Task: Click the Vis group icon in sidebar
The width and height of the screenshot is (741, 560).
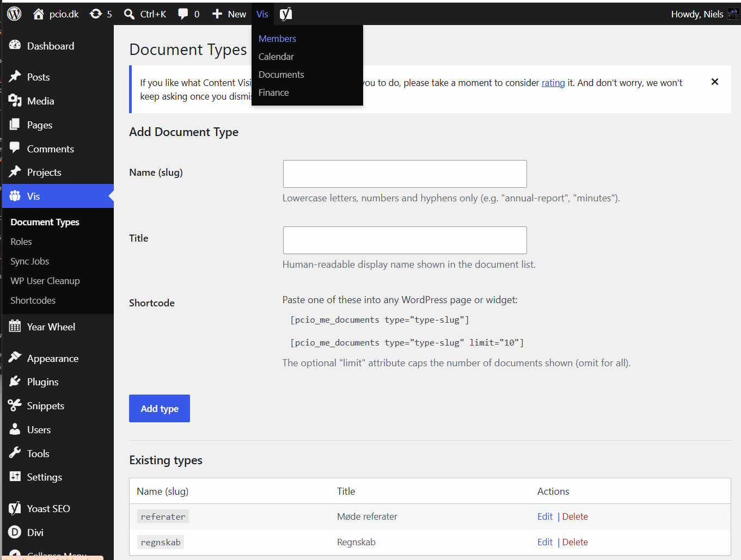Action: [x=15, y=195]
